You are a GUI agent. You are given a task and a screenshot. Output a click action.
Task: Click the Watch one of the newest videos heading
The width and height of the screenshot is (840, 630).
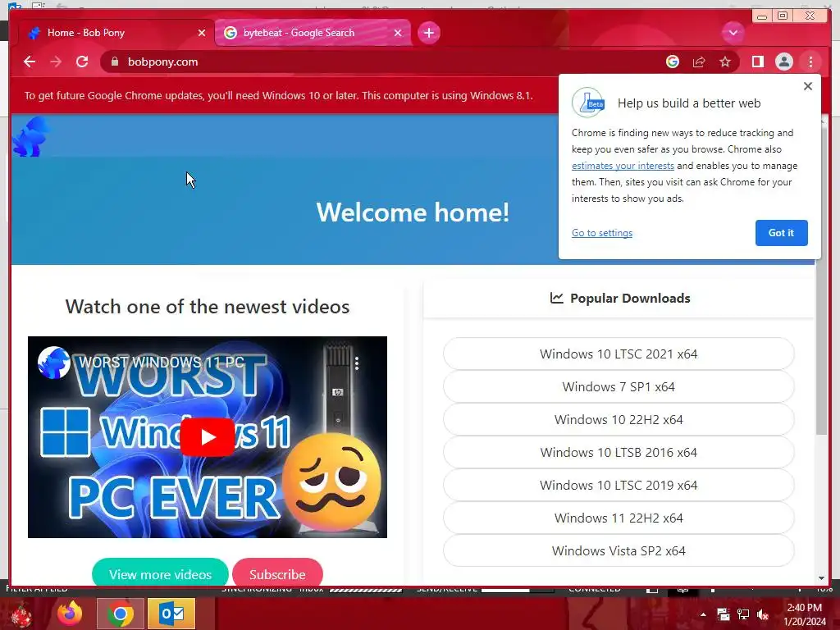208,307
